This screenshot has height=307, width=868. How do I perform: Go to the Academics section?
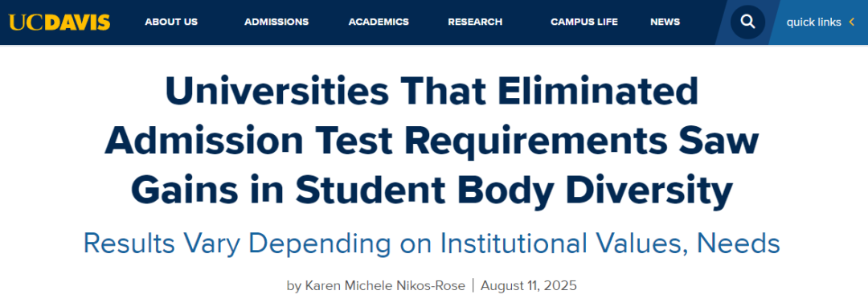tap(379, 23)
